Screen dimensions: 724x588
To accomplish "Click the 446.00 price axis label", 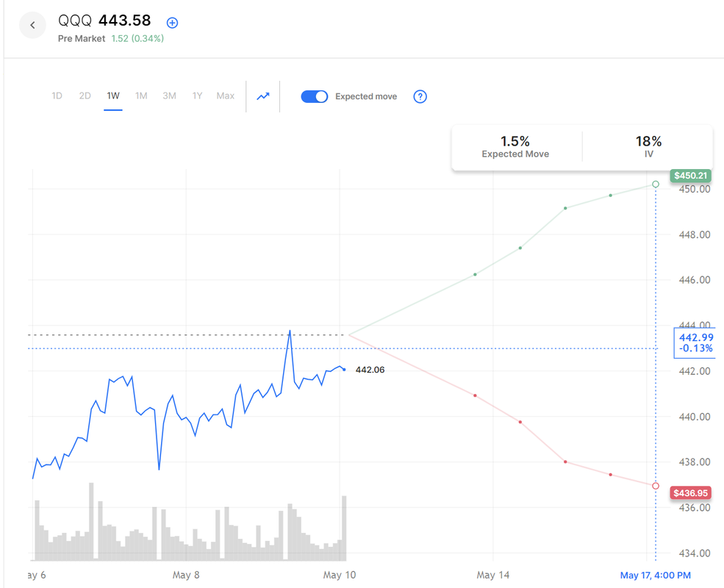I will pyautogui.click(x=695, y=280).
